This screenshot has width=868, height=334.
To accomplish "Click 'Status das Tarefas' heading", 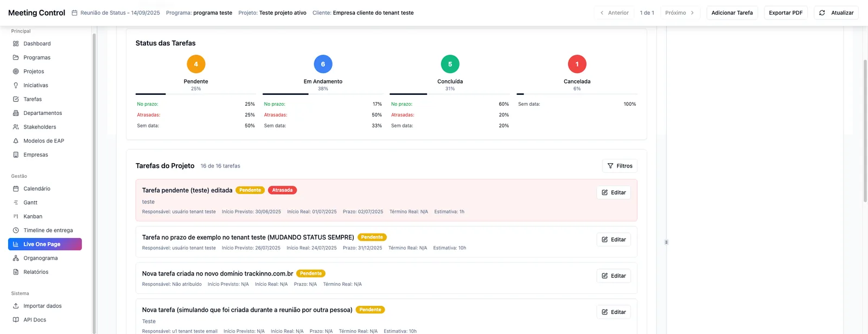I will point(165,43).
